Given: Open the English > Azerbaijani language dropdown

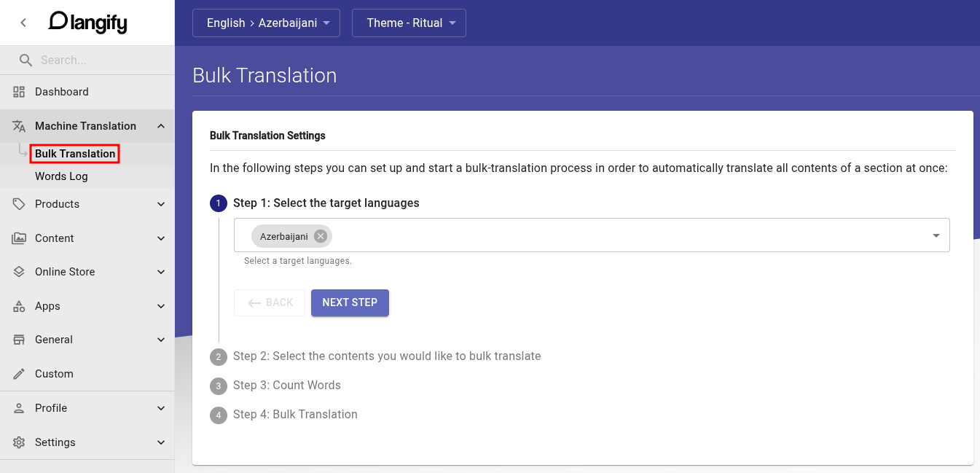Looking at the screenshot, I should [x=266, y=23].
